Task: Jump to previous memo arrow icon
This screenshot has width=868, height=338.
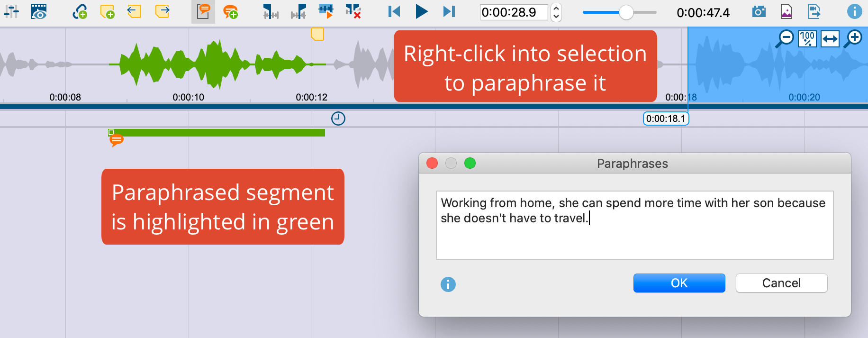Action: tap(135, 11)
